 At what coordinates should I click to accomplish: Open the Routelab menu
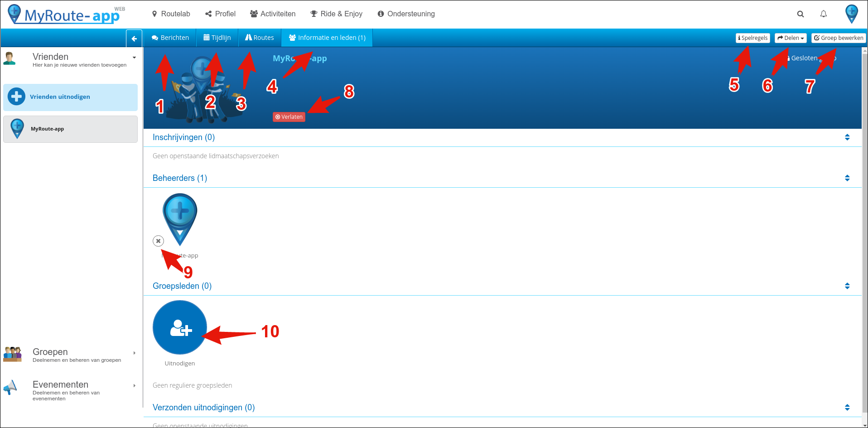pos(171,14)
